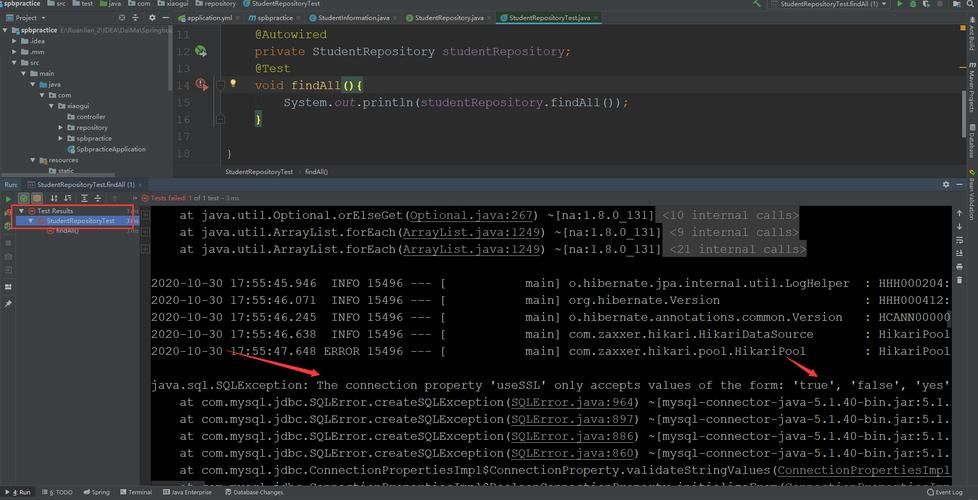Viewport: 978px width, 500px height.
Task: Open SQLError.java:964 link in the stack trace
Action: [573, 402]
